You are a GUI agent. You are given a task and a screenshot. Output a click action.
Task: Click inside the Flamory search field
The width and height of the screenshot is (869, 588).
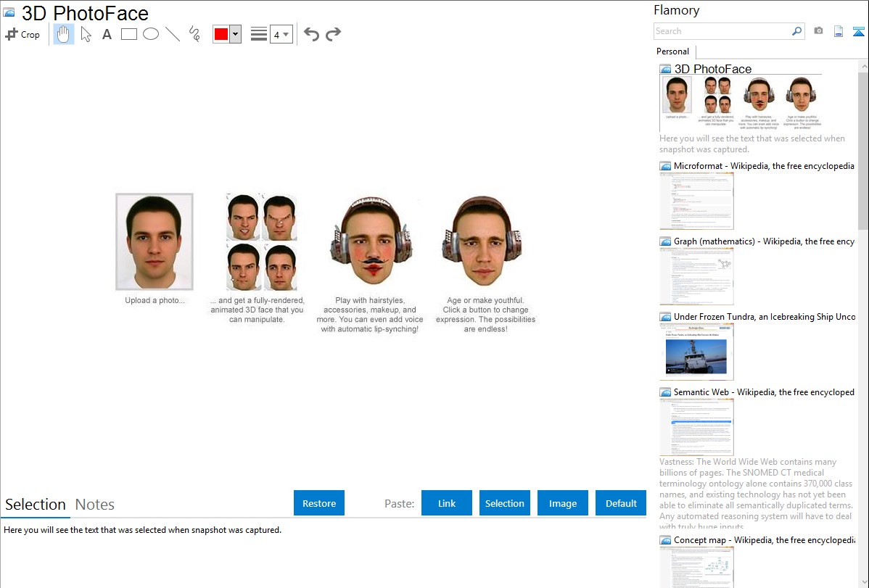point(722,31)
